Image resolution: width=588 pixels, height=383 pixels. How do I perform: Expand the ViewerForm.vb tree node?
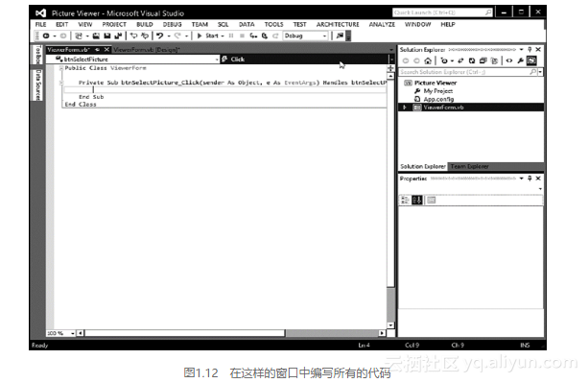click(404, 108)
